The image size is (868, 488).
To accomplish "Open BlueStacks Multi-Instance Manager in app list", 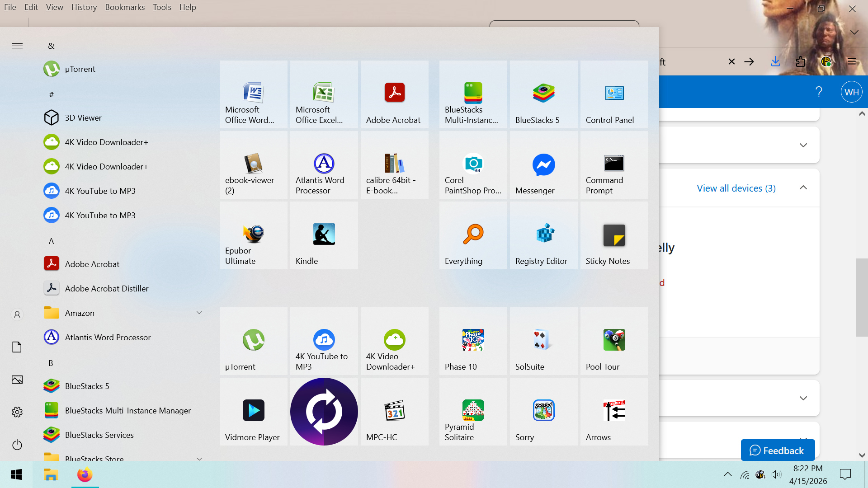I will [x=122, y=410].
